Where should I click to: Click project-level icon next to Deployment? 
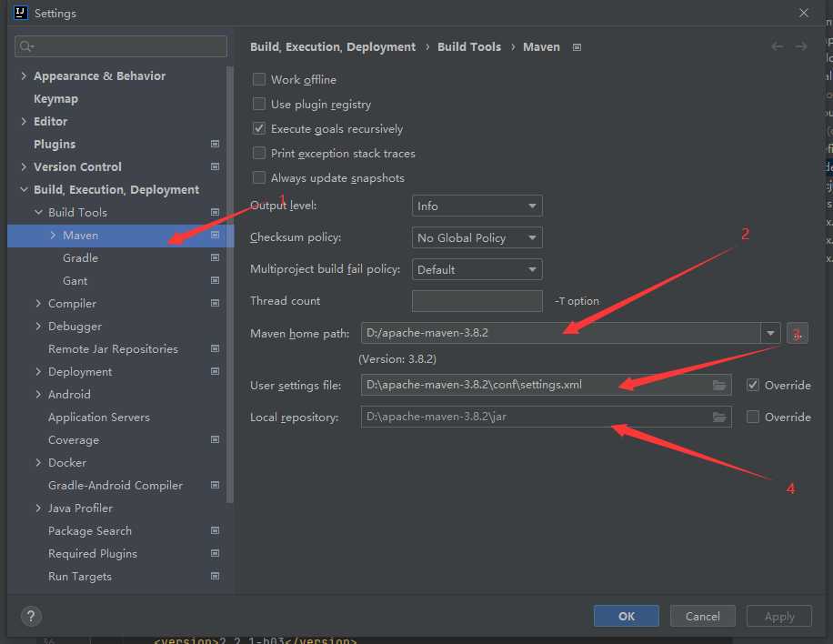[x=215, y=371]
